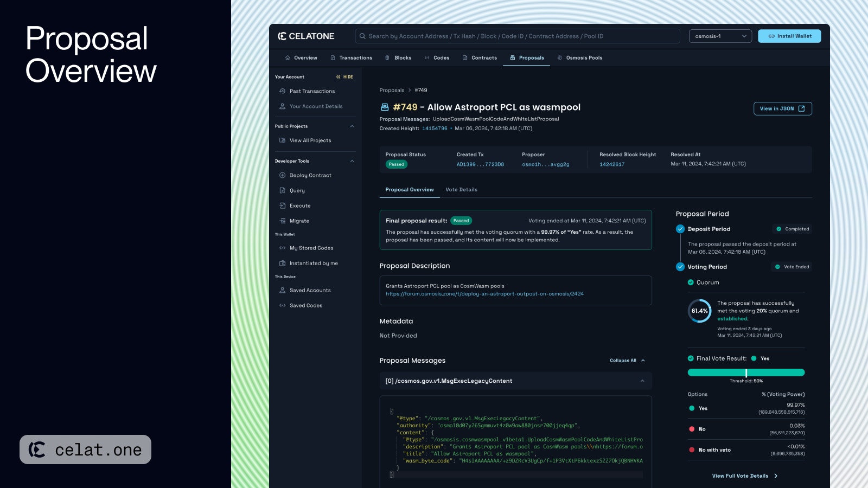Click the Codes brackets icon
Image resolution: width=868 pixels, height=488 pixels.
(x=427, y=57)
